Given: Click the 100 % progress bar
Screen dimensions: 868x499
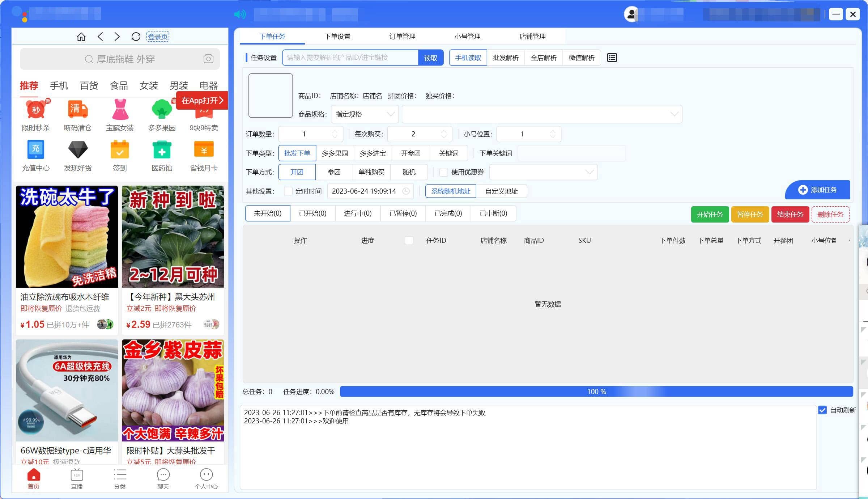Looking at the screenshot, I should click(x=596, y=392).
